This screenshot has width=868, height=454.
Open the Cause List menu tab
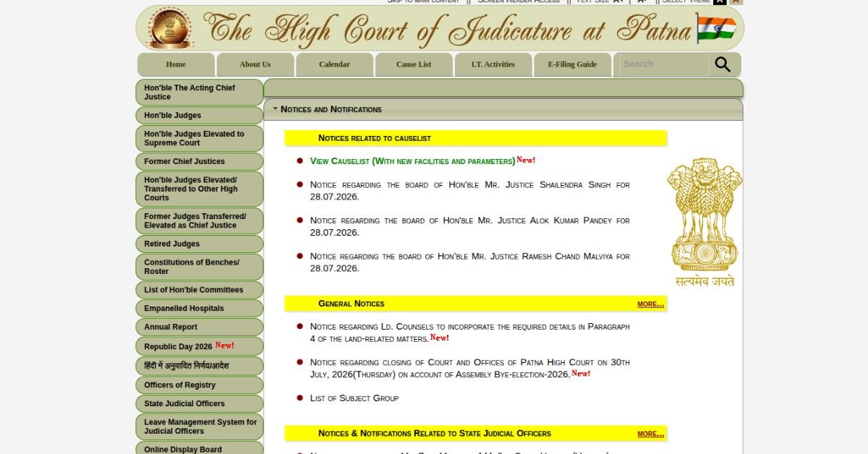[414, 64]
